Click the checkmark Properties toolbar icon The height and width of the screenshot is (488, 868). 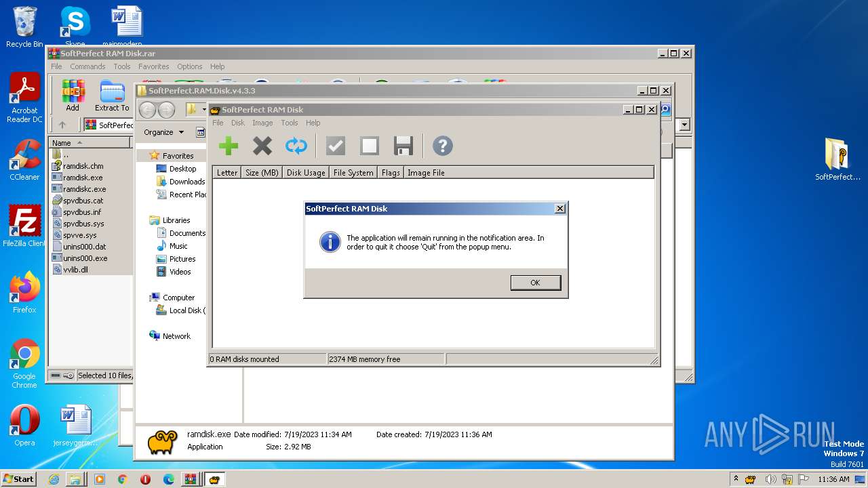click(336, 146)
